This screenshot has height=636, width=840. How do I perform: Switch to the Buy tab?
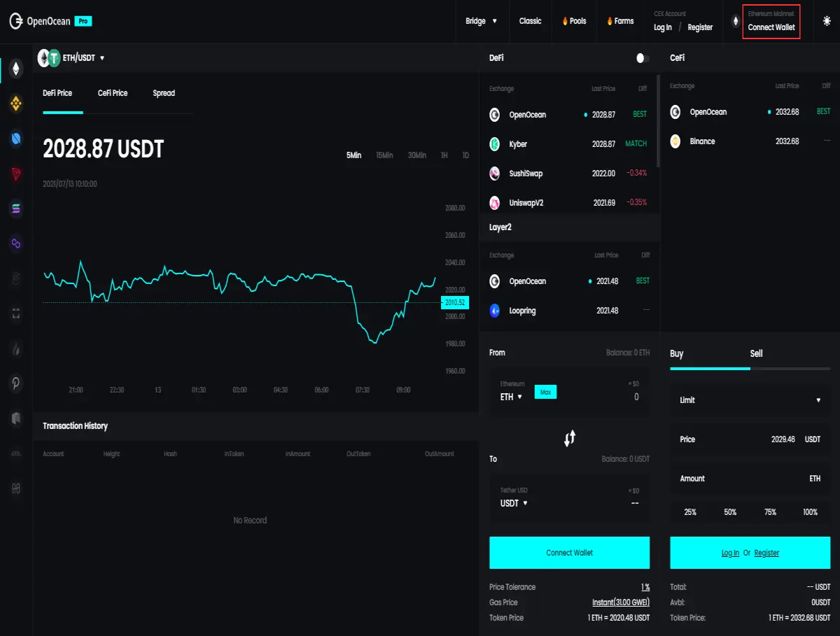676,353
